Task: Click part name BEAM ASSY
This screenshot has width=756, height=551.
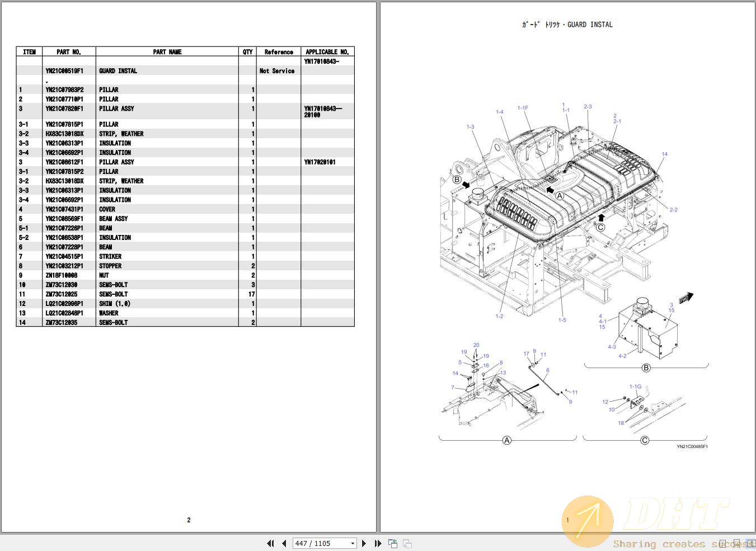Action: pyautogui.click(x=113, y=219)
